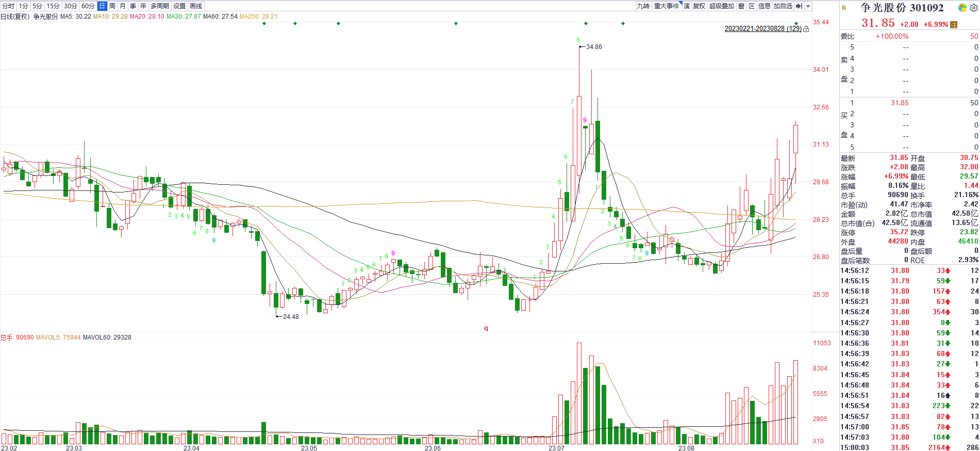Click the 买1 bid price 31.85
The image size is (980, 451).
900,103
